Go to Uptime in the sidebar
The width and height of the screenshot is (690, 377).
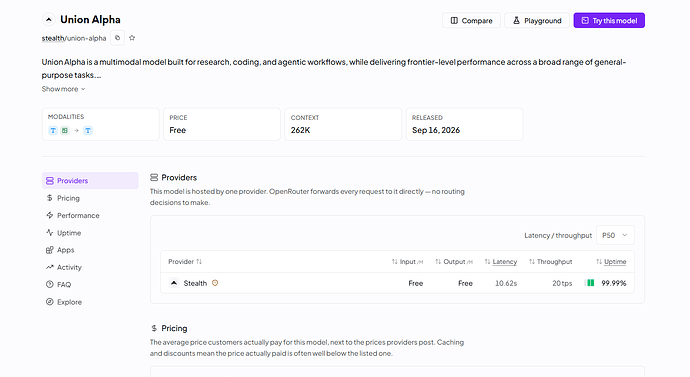click(90, 233)
